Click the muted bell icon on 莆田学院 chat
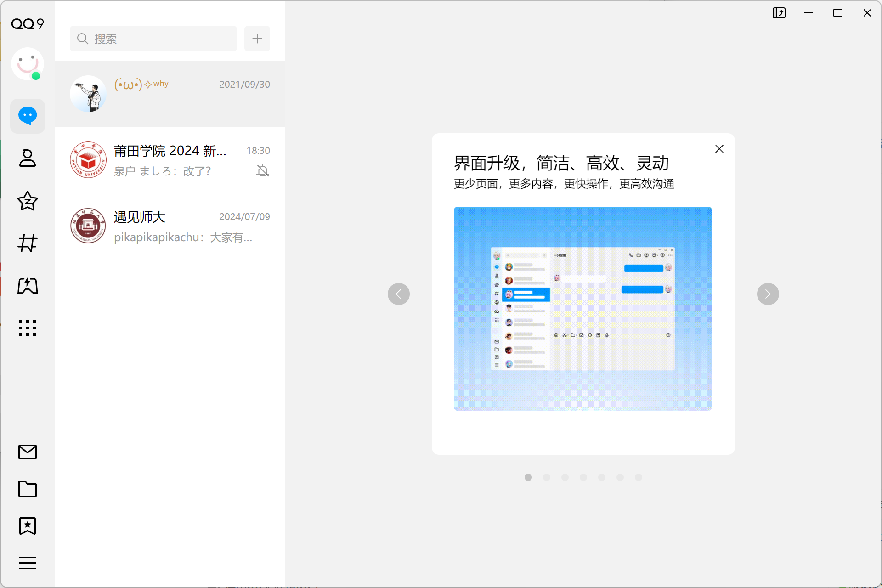Viewport: 882px width, 588px height. click(x=263, y=171)
